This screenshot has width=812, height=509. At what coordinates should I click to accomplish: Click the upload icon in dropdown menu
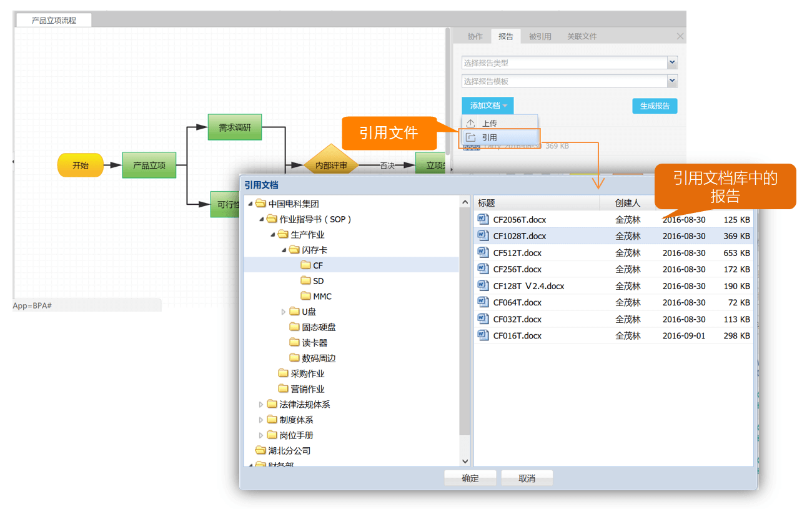471,124
